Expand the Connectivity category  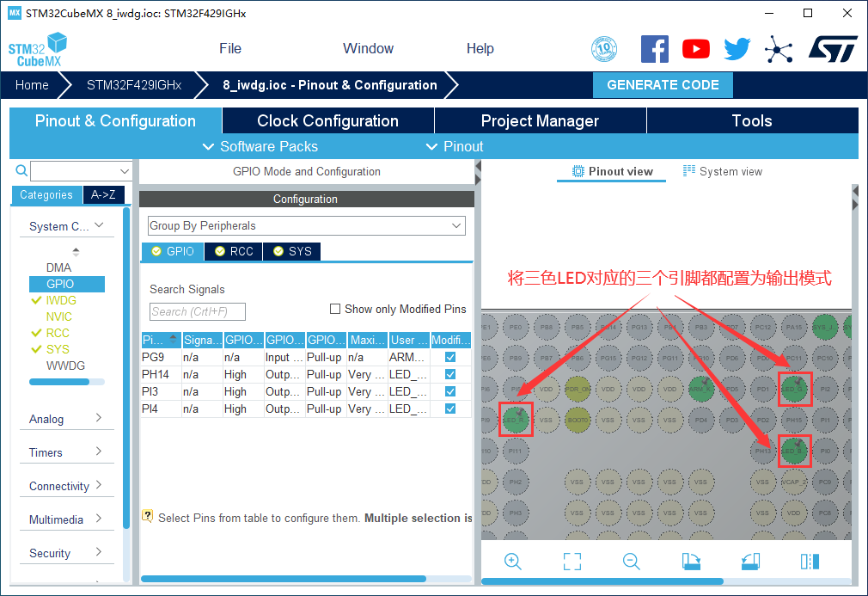(65, 486)
